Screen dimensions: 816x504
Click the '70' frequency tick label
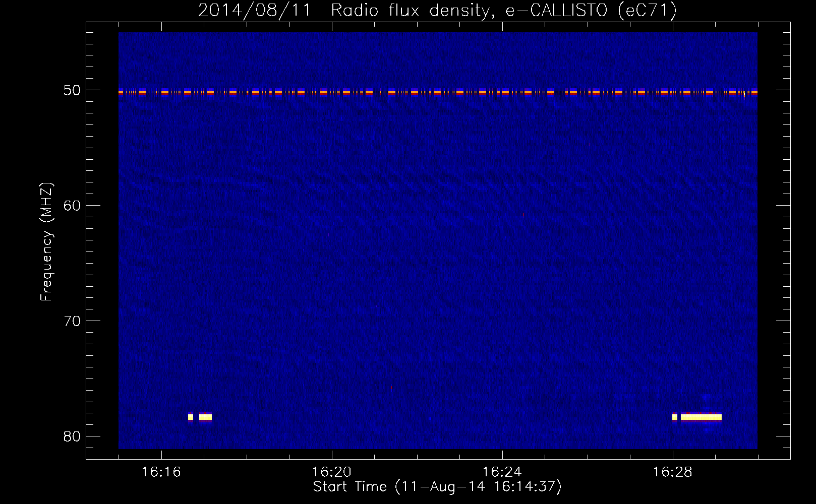coord(72,321)
